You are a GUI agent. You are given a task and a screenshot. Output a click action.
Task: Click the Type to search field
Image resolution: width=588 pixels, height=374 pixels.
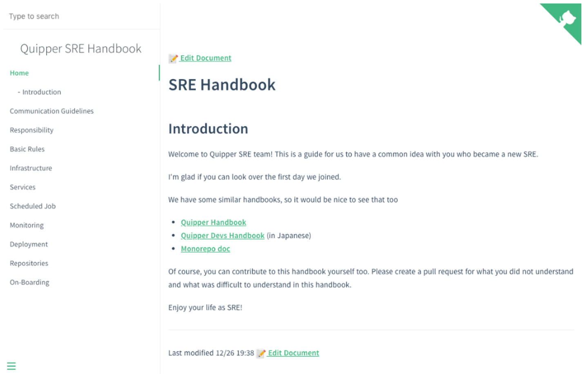82,16
